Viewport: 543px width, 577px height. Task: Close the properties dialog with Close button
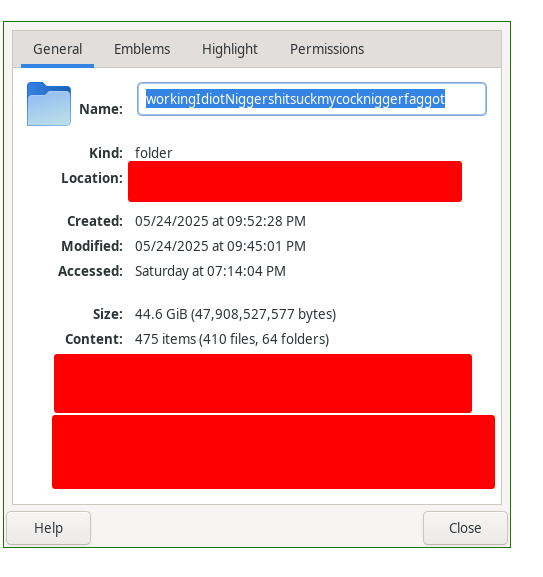coord(465,528)
